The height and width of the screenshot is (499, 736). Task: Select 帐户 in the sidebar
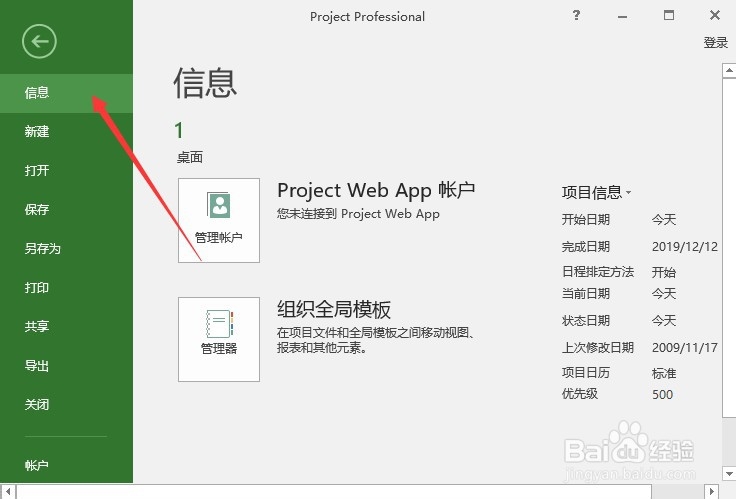[x=66, y=465]
